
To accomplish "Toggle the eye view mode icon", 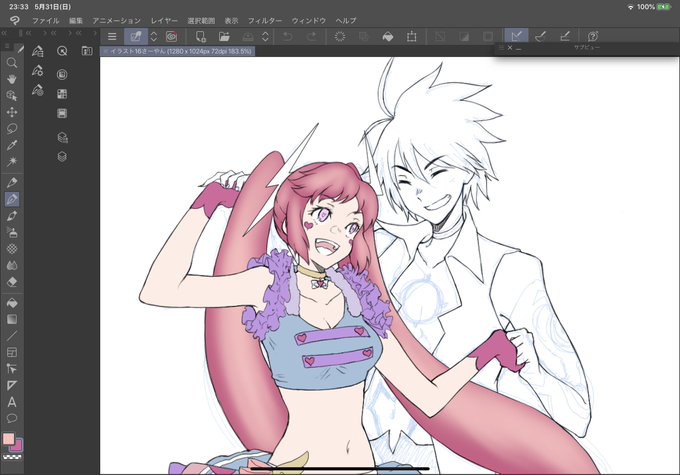I will (172, 36).
